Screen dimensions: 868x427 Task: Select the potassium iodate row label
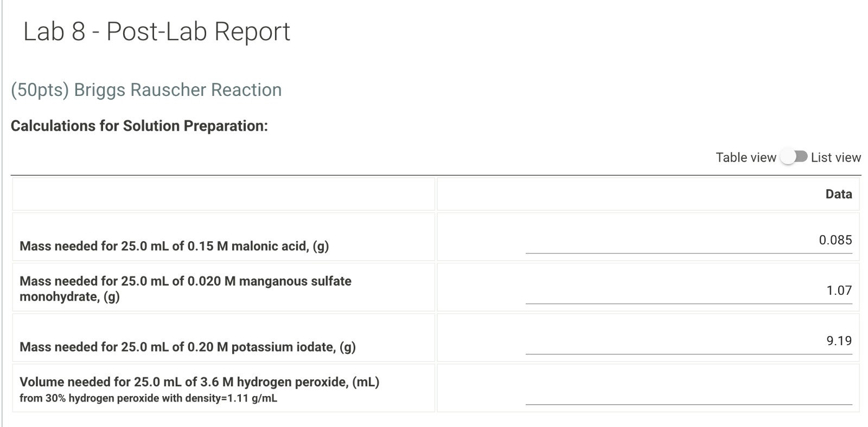[x=187, y=347]
